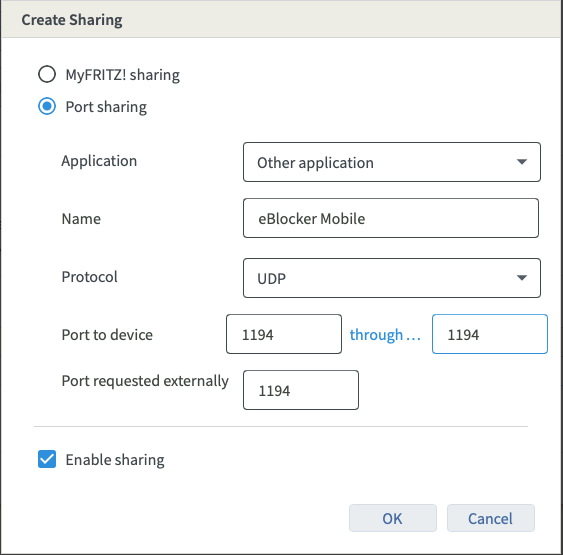
Task: Click the arrow icon in Application combo box
Action: pos(522,162)
